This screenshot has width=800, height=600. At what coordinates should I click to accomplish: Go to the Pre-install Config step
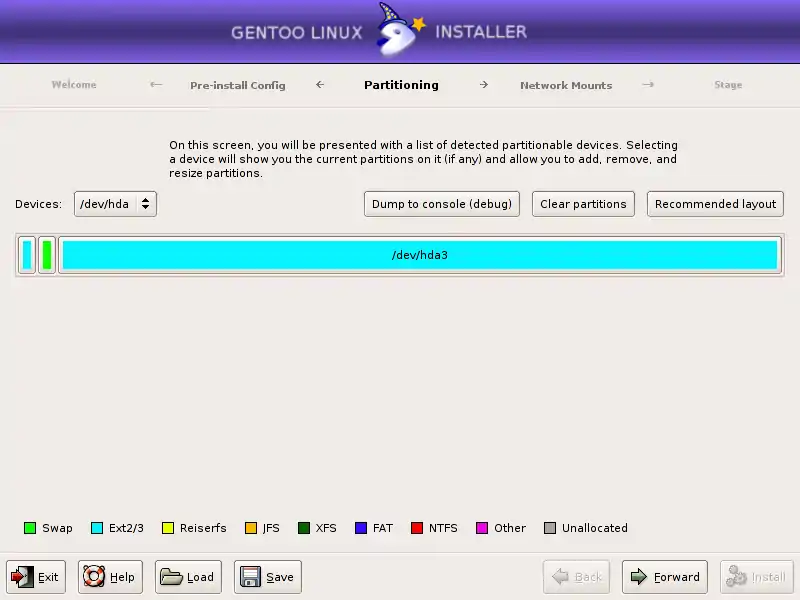pos(237,85)
